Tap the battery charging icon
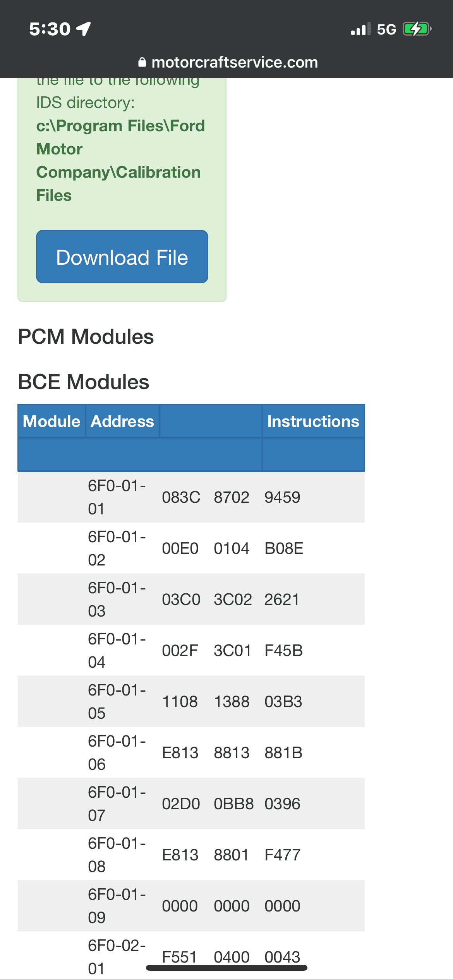The width and height of the screenshot is (453, 980). (417, 29)
